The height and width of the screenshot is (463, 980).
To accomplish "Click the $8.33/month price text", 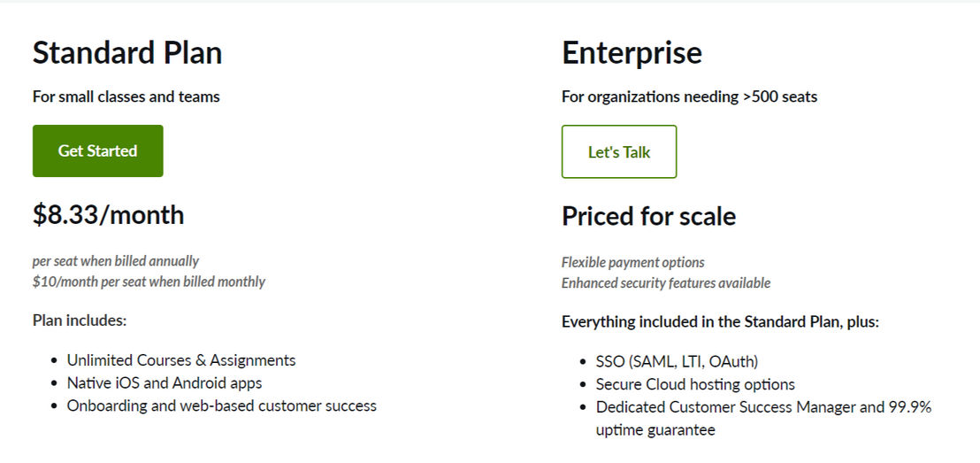I will point(108,214).
